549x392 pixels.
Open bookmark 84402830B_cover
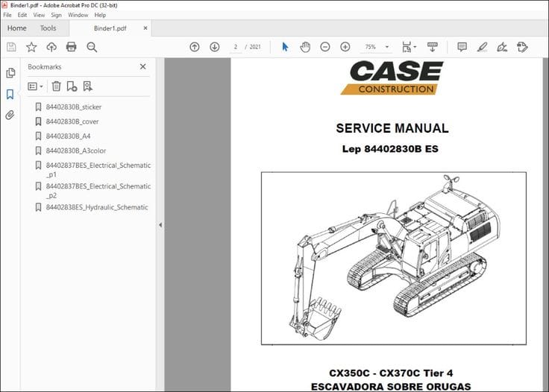coord(72,121)
